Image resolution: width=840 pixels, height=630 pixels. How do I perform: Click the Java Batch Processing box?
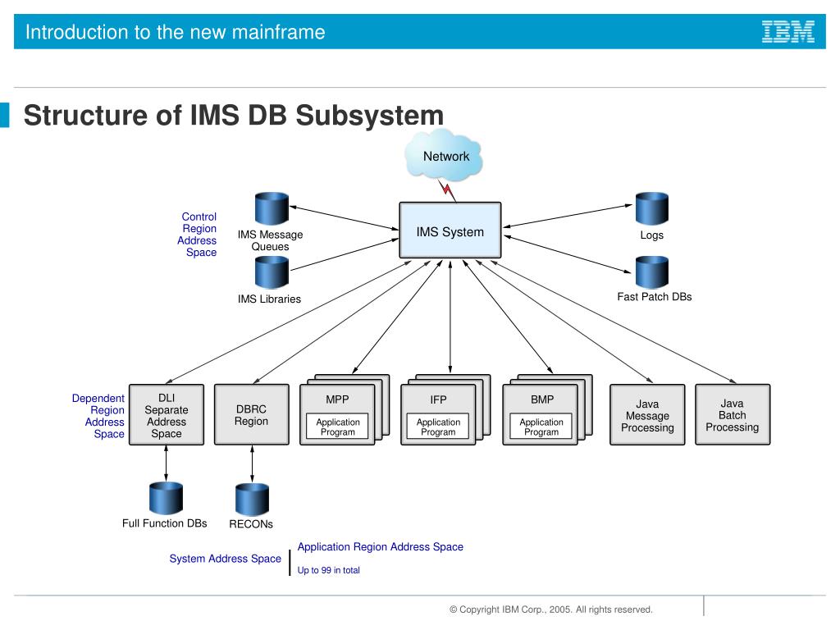click(733, 414)
